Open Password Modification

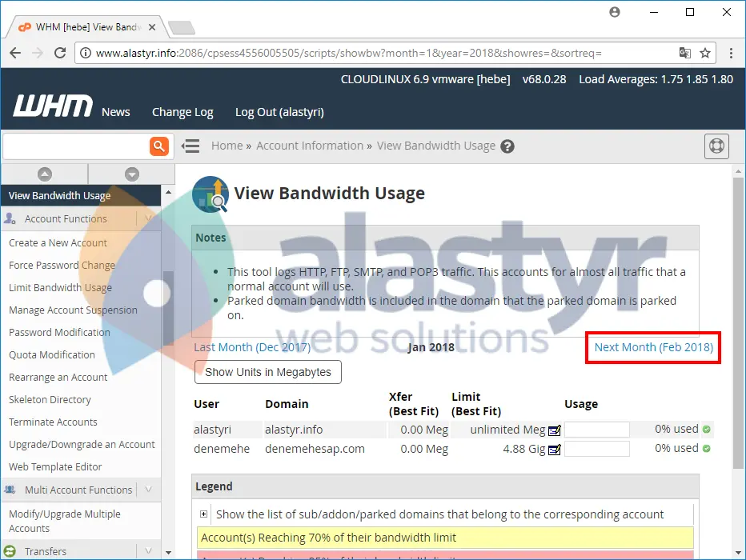pos(59,332)
